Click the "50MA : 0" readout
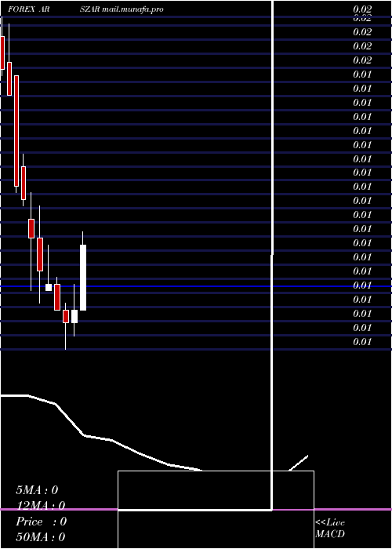Screen dimensions: 392x549 [x=41, y=536]
